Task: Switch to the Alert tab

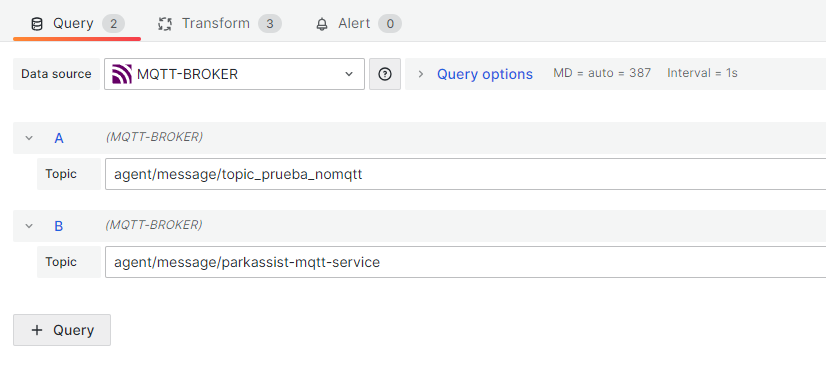Action: (x=358, y=24)
